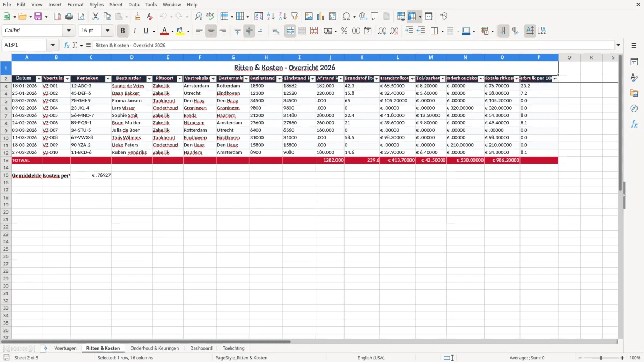Viewport: 644px width, 362px height.
Task: Switch to the Onderhoud & Keuringen sheet tab
Action: pyautogui.click(x=155, y=348)
